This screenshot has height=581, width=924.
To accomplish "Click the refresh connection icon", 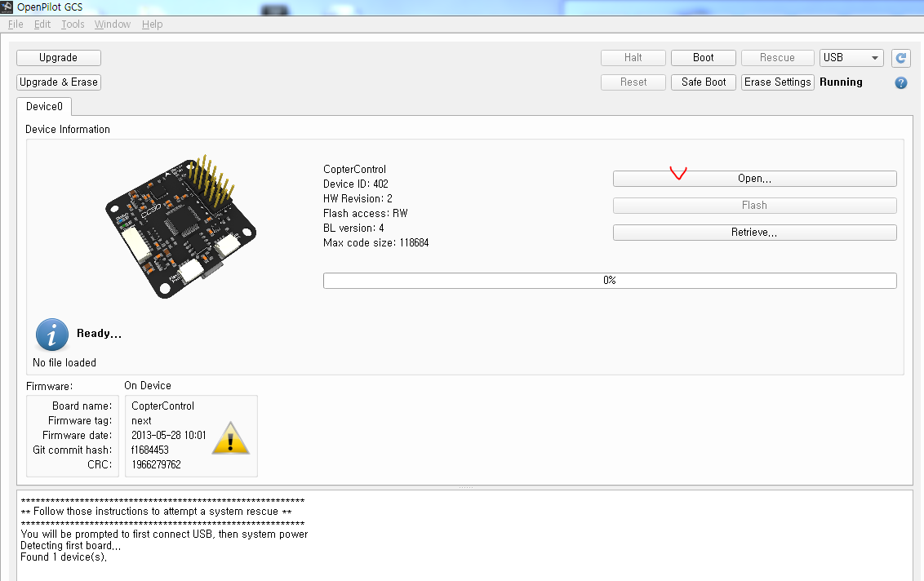I will coord(900,58).
